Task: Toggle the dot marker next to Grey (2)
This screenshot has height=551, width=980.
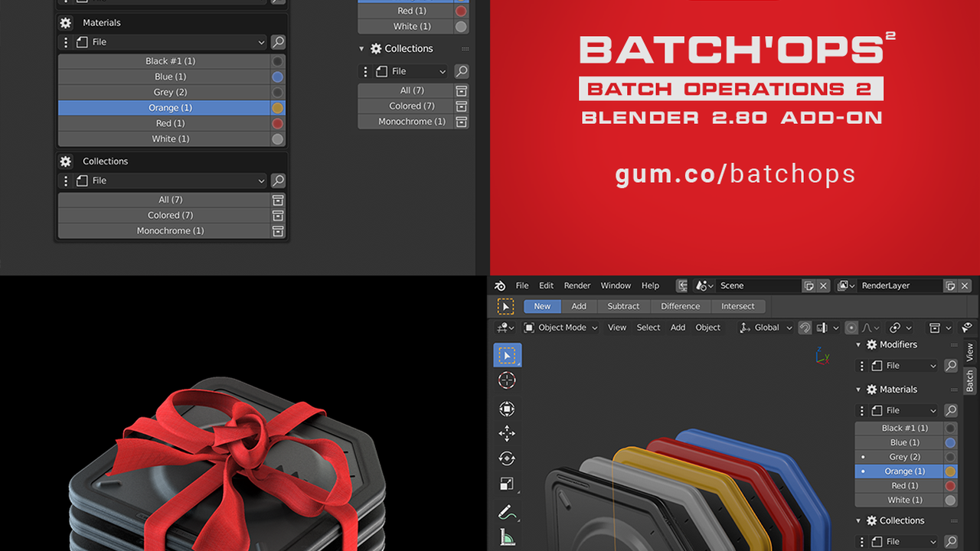Action: [x=863, y=457]
